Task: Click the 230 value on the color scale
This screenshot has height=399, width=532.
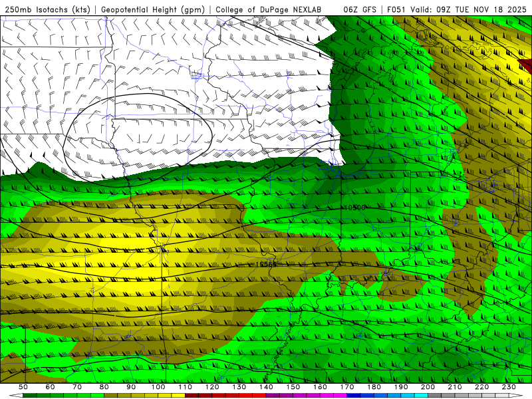Action: coord(509,387)
